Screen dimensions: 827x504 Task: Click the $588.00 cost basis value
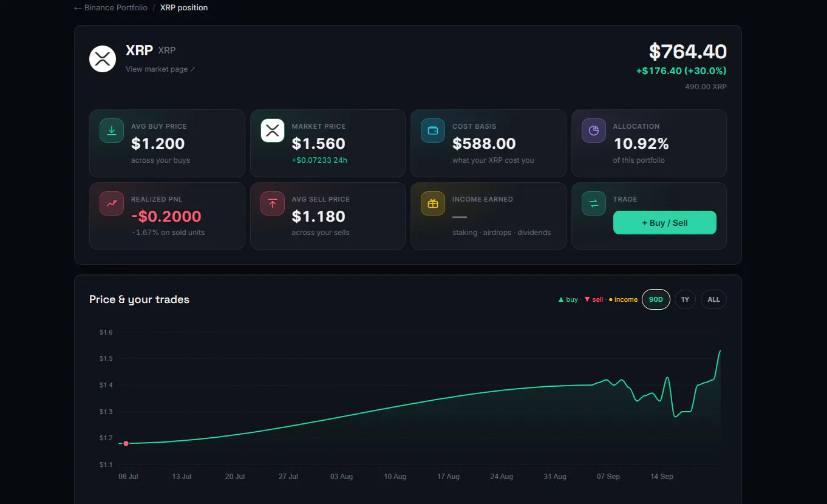coord(484,144)
